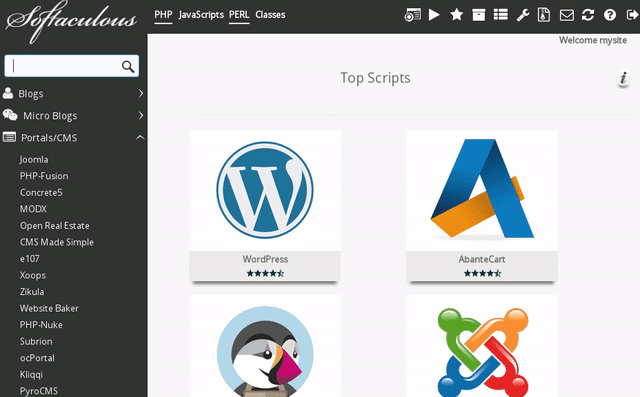Screen dimensions: 640x397
Task: Click the AbanteCart script name label
Action: (482, 259)
